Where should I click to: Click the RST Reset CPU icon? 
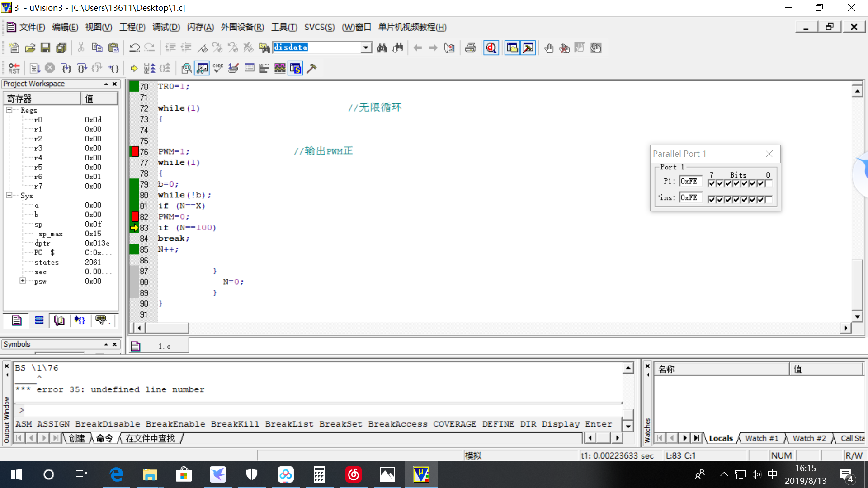[14, 68]
